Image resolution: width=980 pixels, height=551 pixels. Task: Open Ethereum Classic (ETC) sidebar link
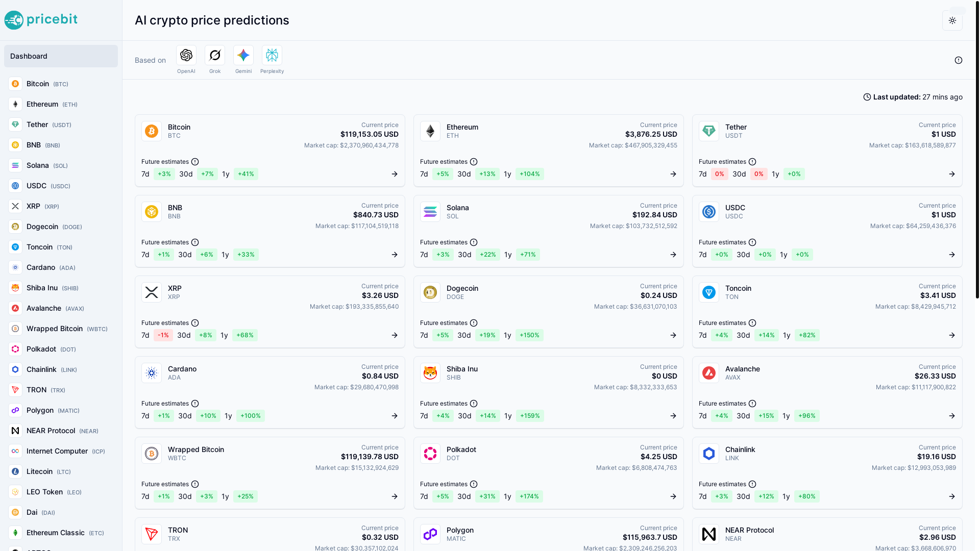coord(61,533)
